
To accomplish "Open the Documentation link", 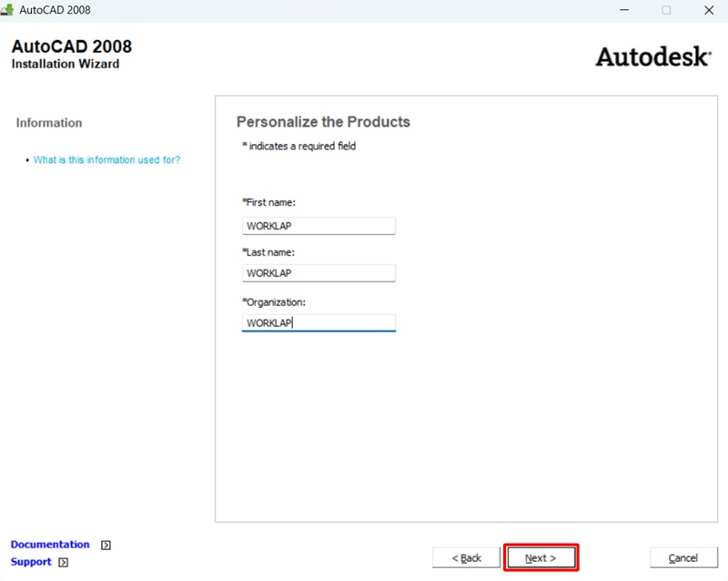I will [50, 545].
